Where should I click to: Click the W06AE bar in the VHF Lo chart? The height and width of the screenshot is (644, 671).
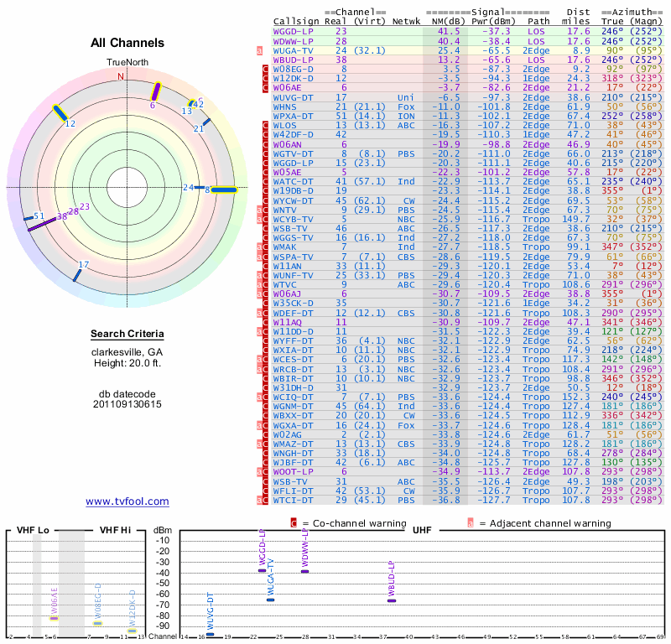point(55,617)
